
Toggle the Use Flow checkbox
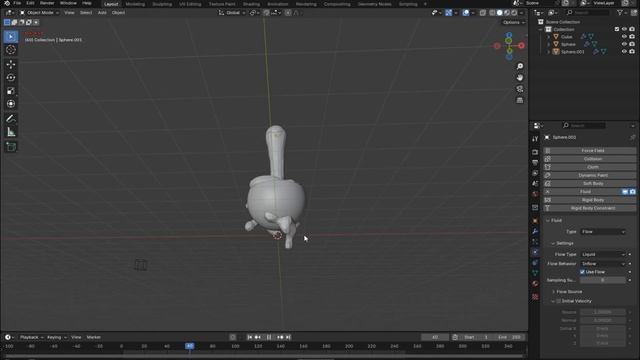(x=582, y=272)
